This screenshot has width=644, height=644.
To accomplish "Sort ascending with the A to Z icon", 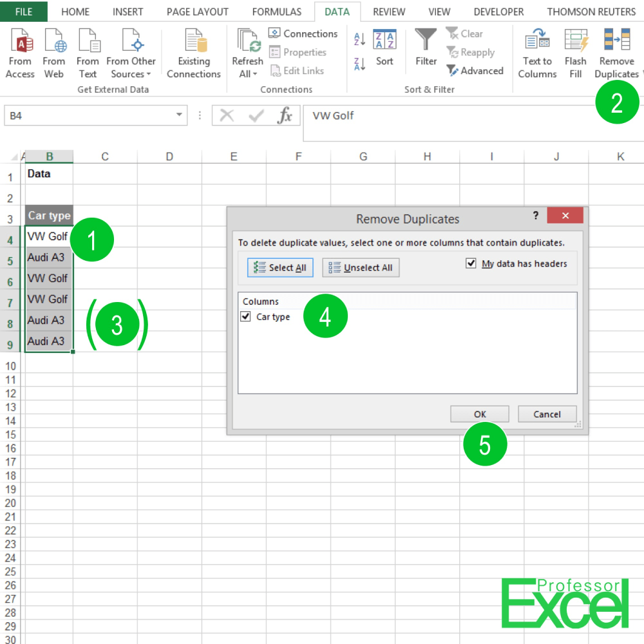I will click(x=359, y=39).
